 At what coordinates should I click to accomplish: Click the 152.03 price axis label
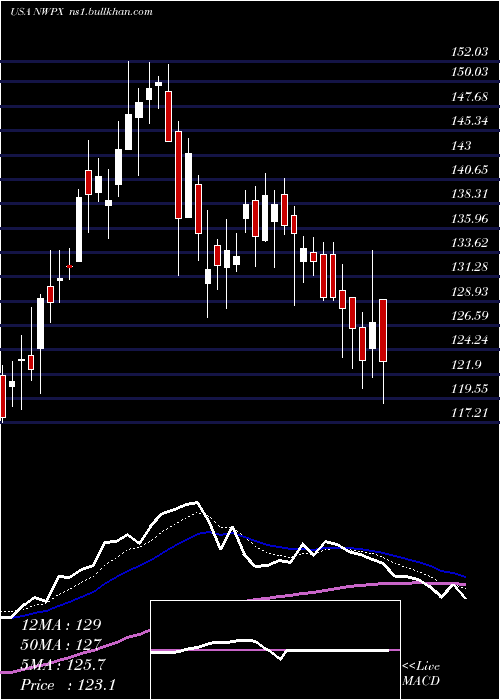click(x=469, y=52)
